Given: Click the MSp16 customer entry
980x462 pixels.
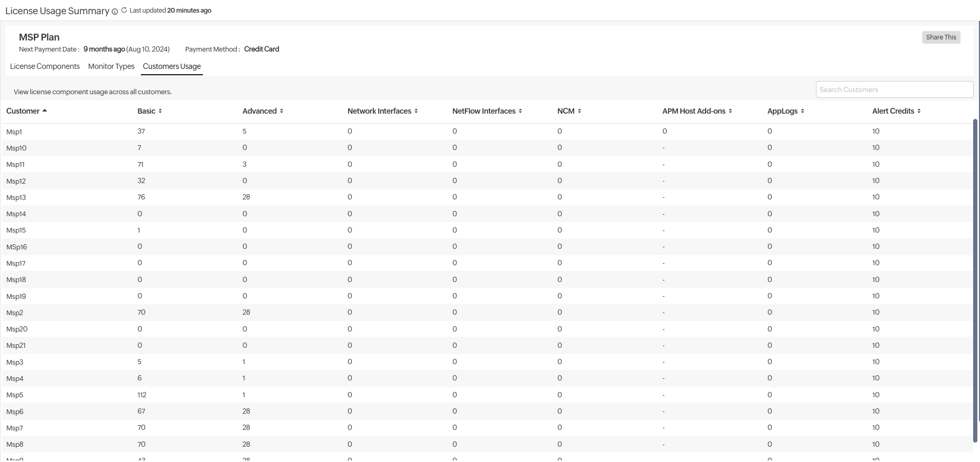Looking at the screenshot, I should coord(17,247).
